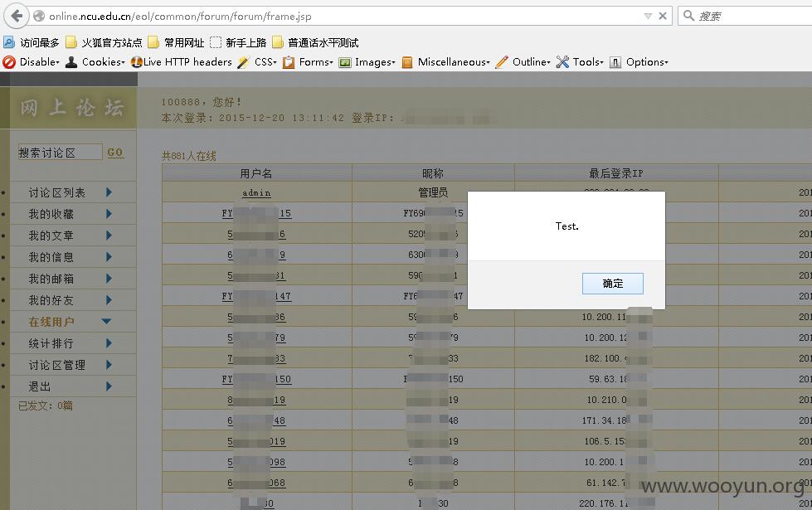Click 确定 button in the alert dialog
812x510 pixels.
[x=613, y=284]
